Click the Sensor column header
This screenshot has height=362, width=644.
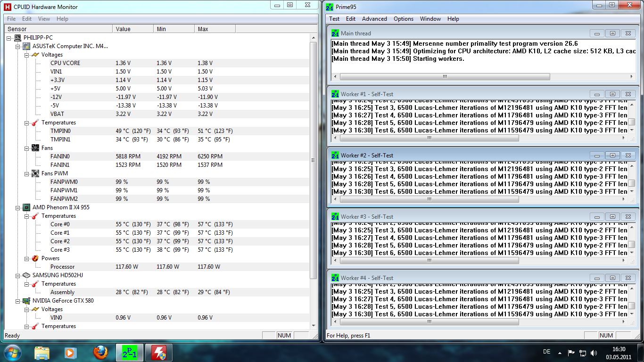click(58, 29)
